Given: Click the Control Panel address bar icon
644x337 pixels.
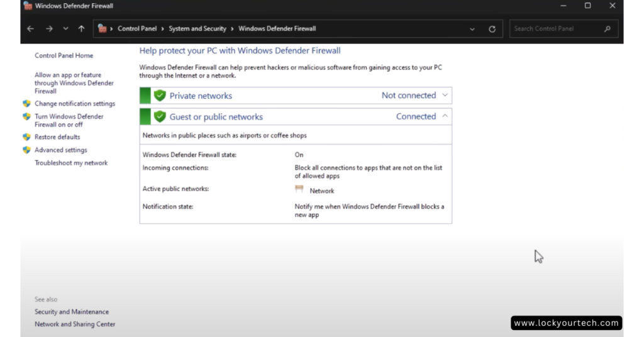Looking at the screenshot, I should click(103, 29).
